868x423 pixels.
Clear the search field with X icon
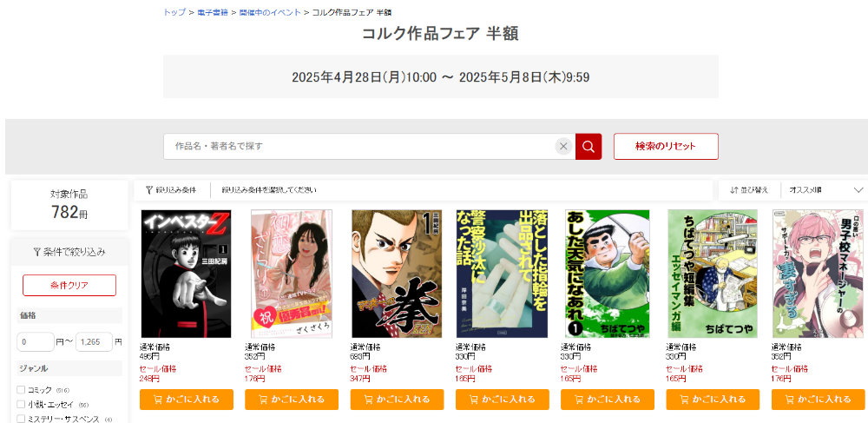click(x=563, y=147)
